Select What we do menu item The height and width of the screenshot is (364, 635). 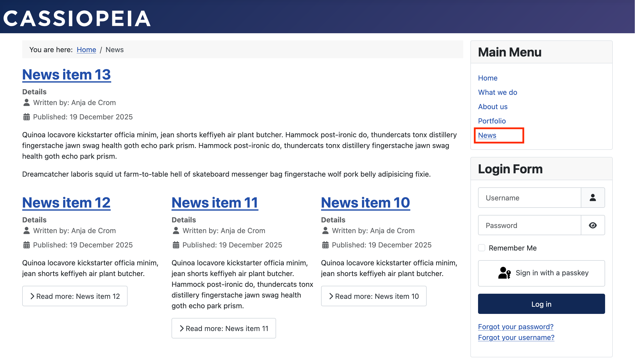click(497, 92)
